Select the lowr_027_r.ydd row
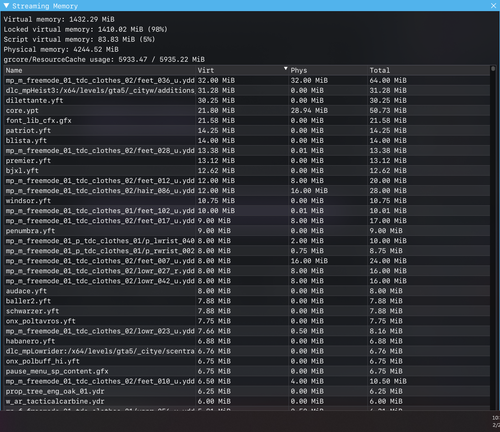 tap(247, 271)
